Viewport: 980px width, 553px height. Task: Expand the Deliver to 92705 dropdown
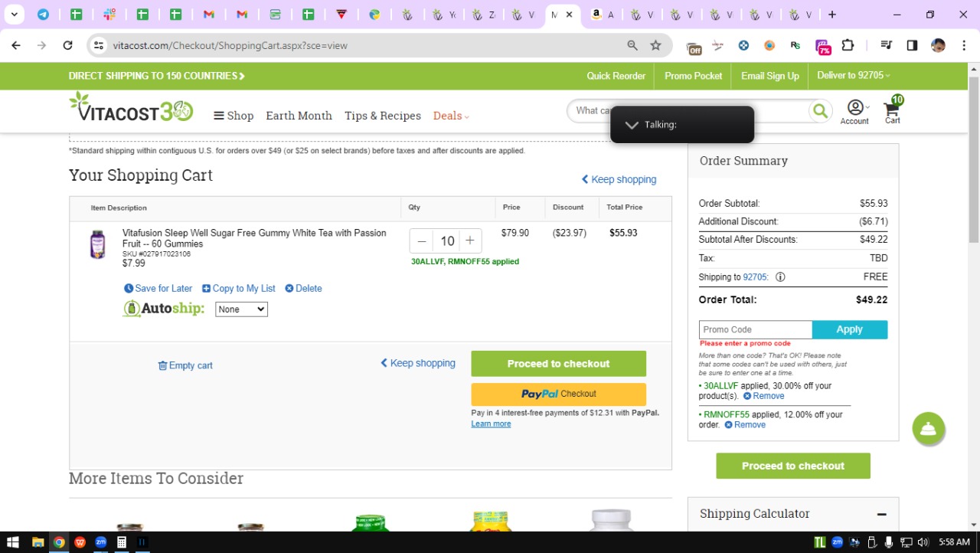(x=854, y=76)
